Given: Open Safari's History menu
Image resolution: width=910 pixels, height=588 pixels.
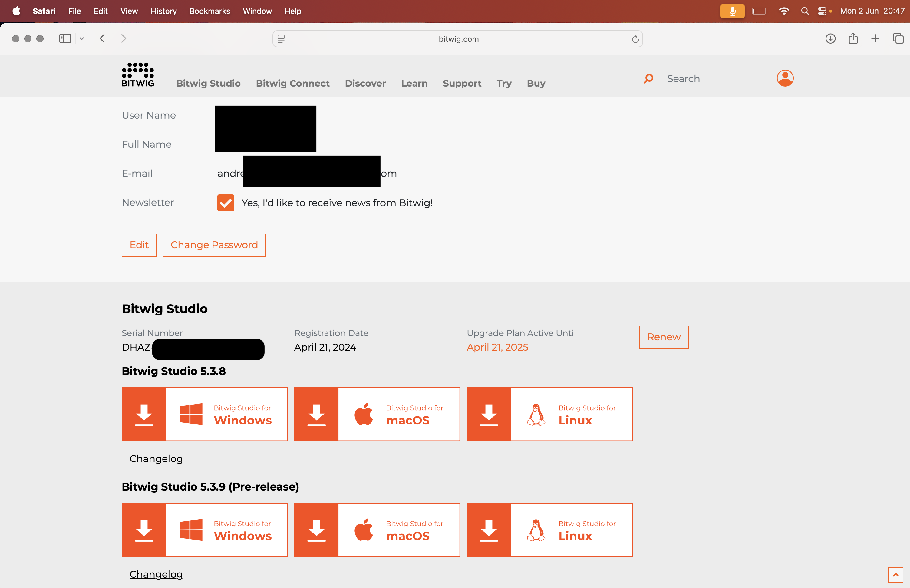Looking at the screenshot, I should point(163,11).
